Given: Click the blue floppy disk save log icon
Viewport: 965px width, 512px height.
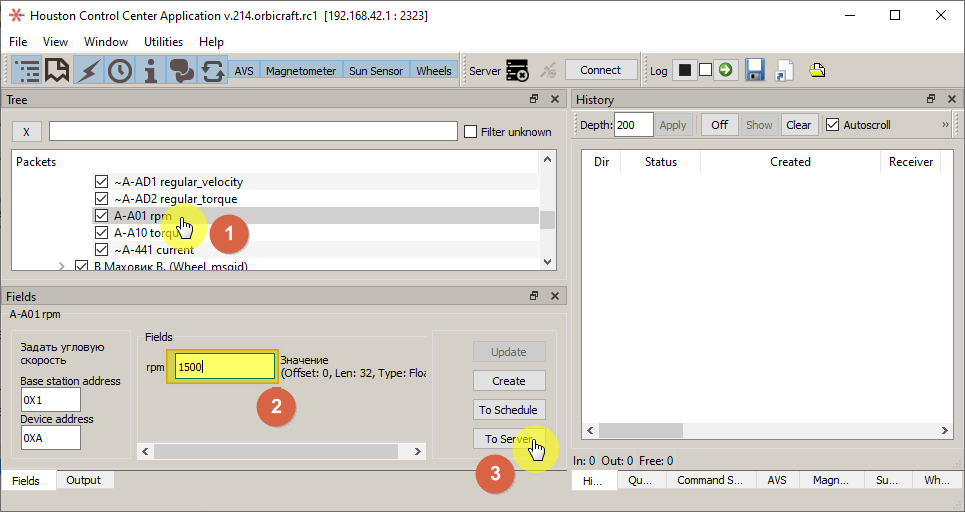Looking at the screenshot, I should pyautogui.click(x=754, y=70).
